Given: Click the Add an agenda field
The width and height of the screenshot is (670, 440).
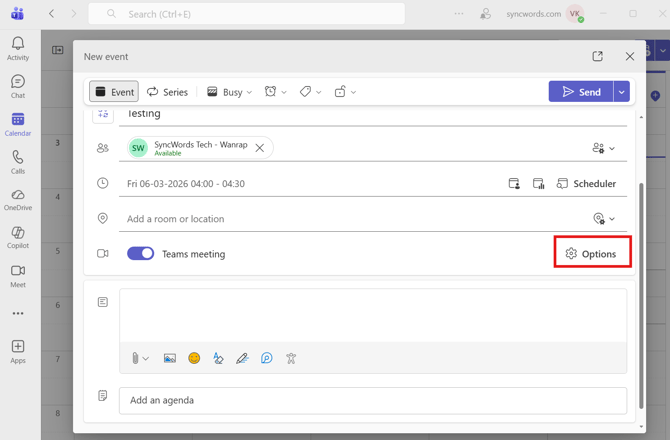Looking at the screenshot, I should (x=372, y=400).
